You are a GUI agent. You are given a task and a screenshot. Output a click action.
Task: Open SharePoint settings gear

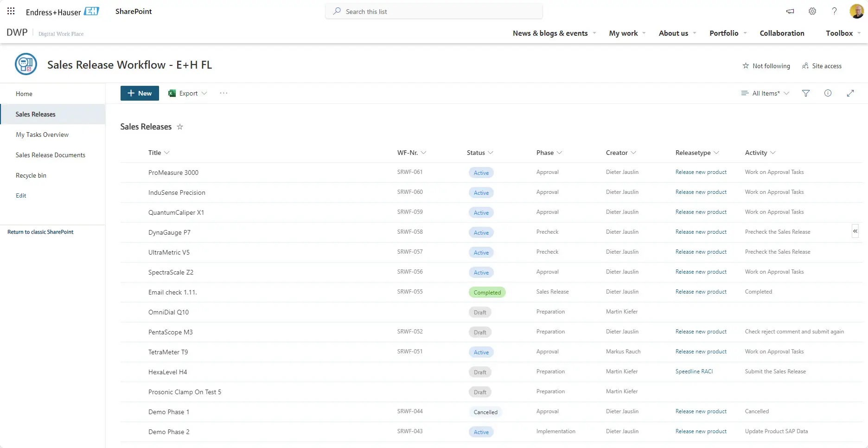812,11
